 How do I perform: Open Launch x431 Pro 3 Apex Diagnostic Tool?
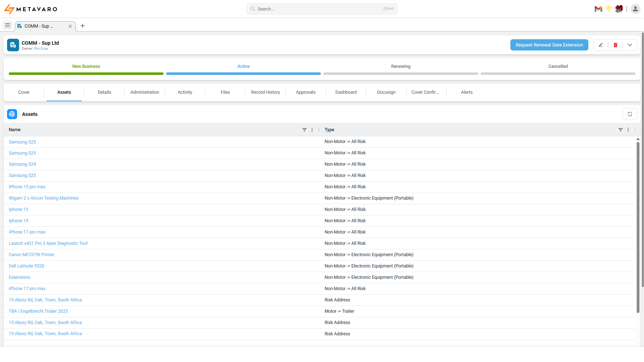48,243
